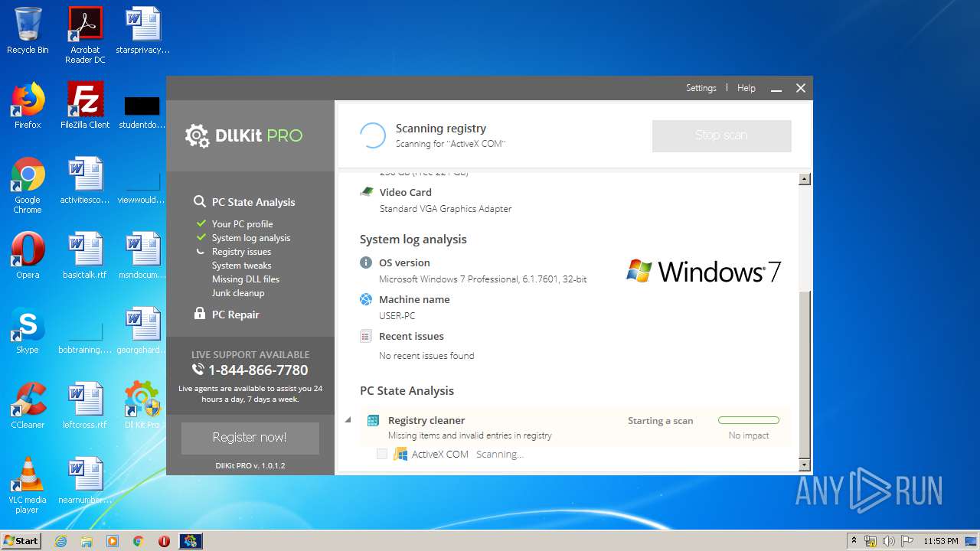Minimize the DllKit PRO window
Screen dimensions: 980x551
pos(776,89)
